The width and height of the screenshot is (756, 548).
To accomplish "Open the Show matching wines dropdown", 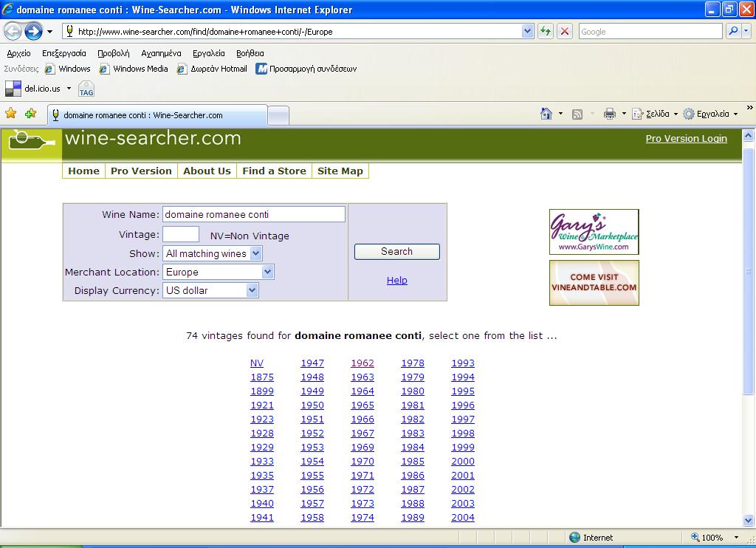I will 213,253.
